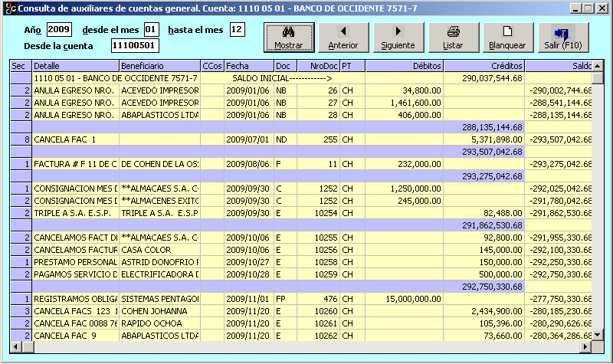Select REGISTRAMOS OBLIGA detail cell
The height and width of the screenshot is (364, 613).
pos(75,299)
